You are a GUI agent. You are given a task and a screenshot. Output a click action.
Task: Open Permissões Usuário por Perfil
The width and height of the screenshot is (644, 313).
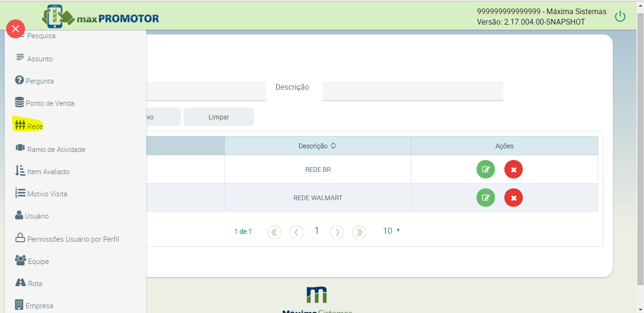coord(73,239)
